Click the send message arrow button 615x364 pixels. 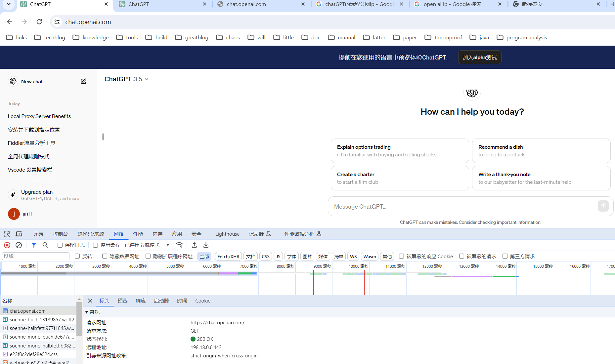pos(603,206)
